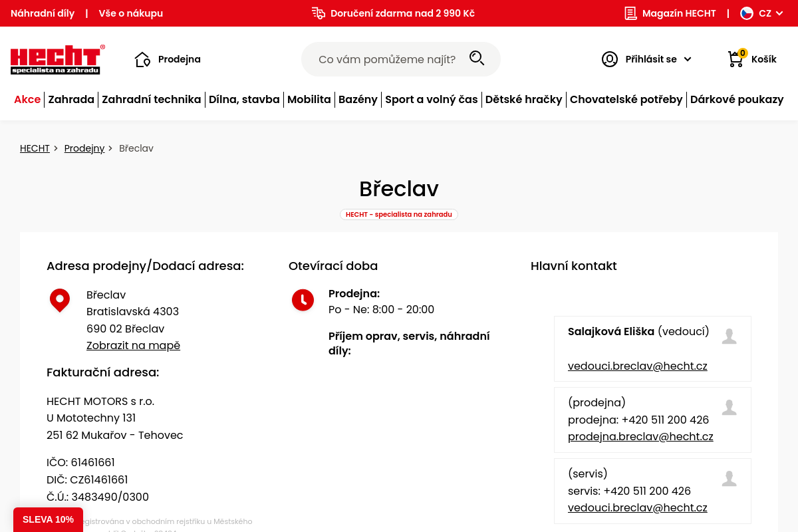Click the SLEVA 10% button

(x=48, y=519)
